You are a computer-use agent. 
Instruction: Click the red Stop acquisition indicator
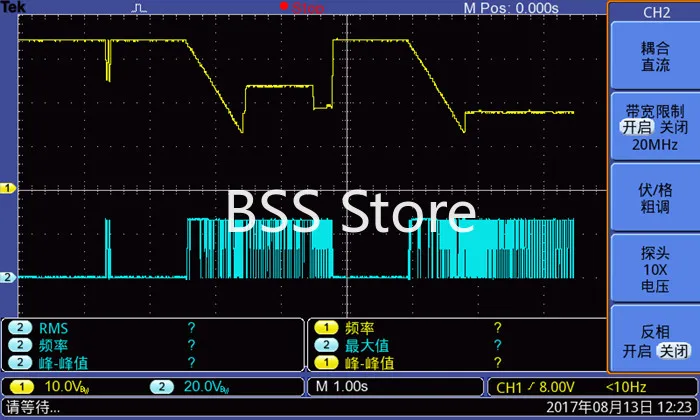click(x=302, y=8)
